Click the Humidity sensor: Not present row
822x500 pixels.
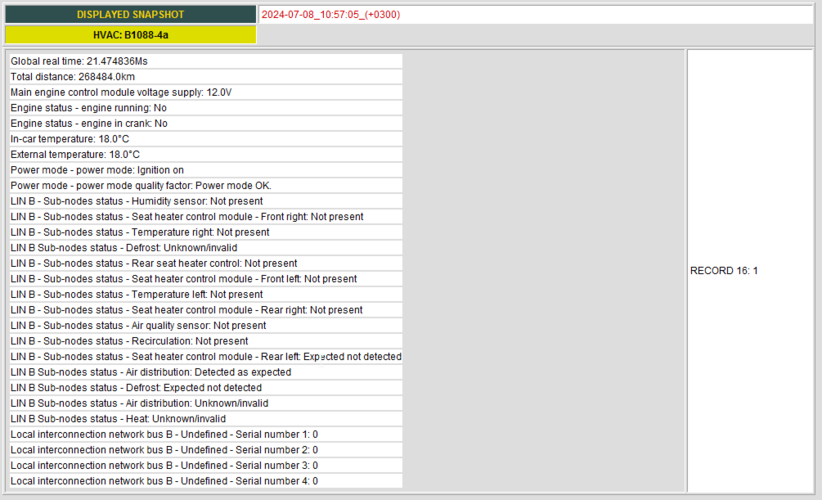coord(206,201)
